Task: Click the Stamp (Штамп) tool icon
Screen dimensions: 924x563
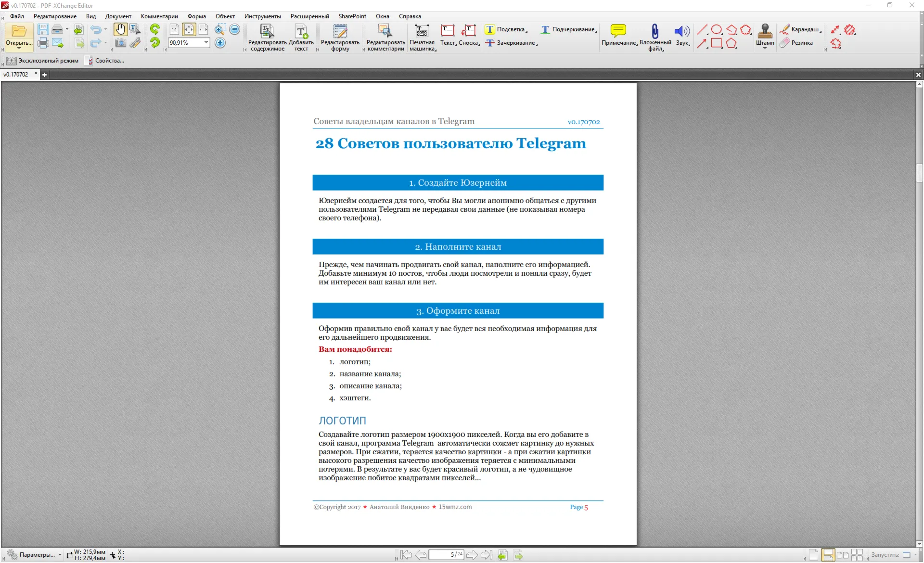Action: (x=765, y=31)
